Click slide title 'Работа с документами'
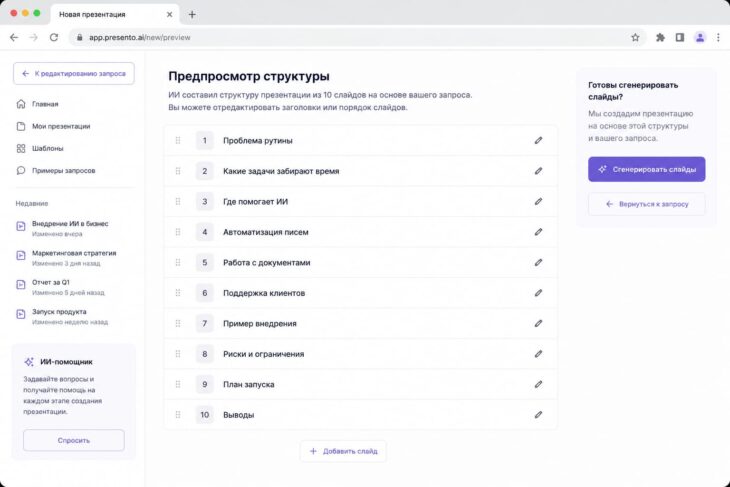The image size is (730, 487). pyautogui.click(x=266, y=263)
